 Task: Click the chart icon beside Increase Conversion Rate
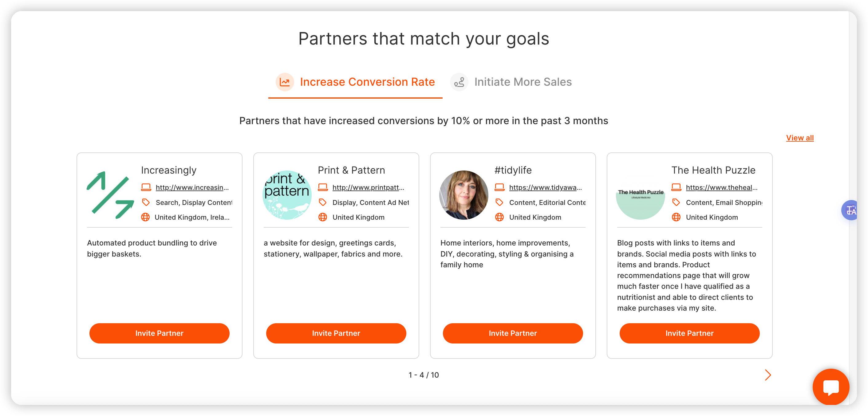pyautogui.click(x=285, y=82)
